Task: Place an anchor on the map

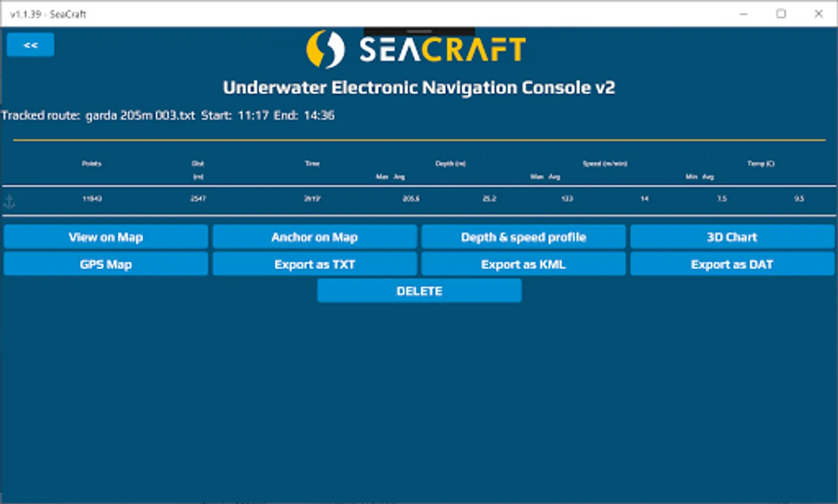Action: click(x=314, y=236)
